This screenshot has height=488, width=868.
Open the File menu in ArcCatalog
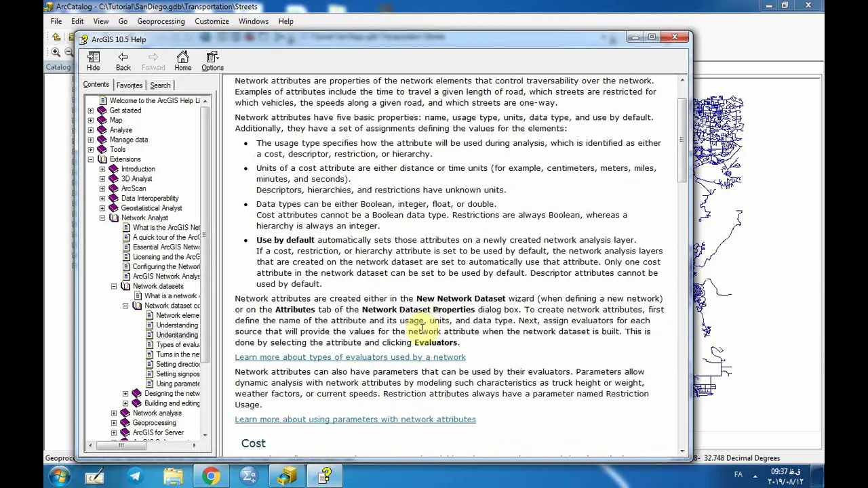pyautogui.click(x=56, y=21)
